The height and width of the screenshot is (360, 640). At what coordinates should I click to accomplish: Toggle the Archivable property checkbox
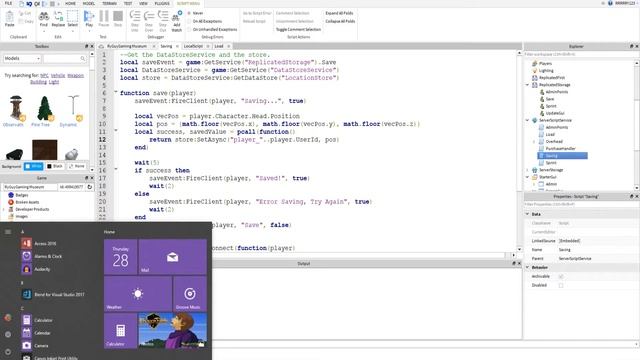(561, 276)
